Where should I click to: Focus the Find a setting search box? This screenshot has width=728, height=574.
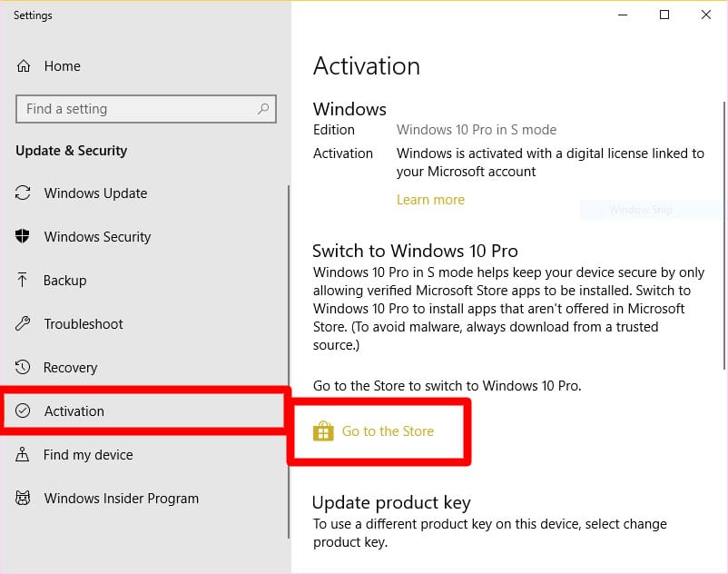[146, 109]
